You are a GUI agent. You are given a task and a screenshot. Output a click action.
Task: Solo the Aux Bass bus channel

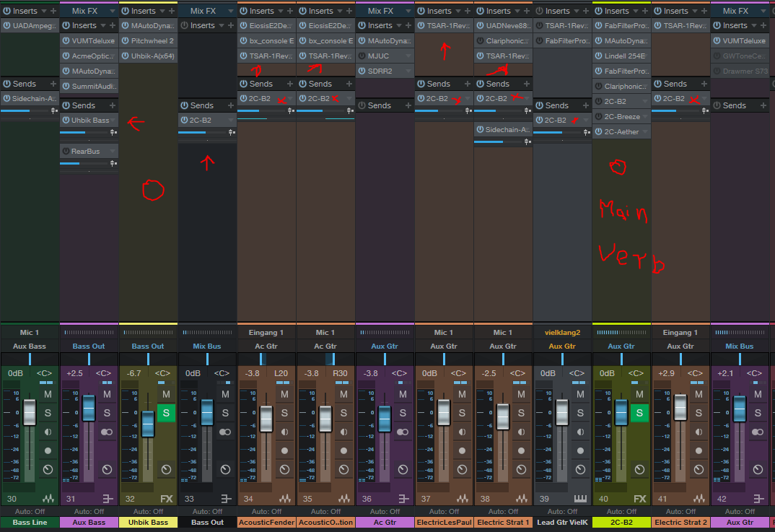(107, 413)
